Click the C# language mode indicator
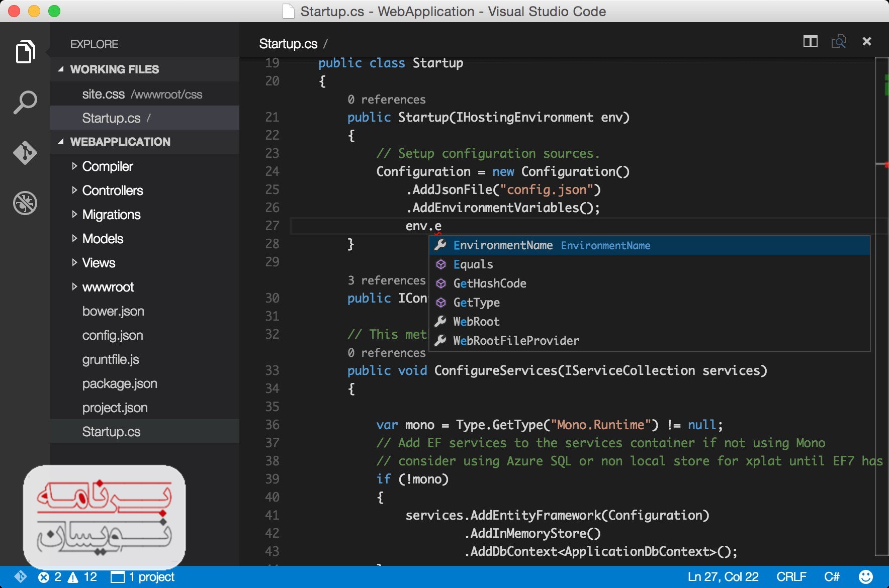The width and height of the screenshot is (889, 588). [x=831, y=577]
